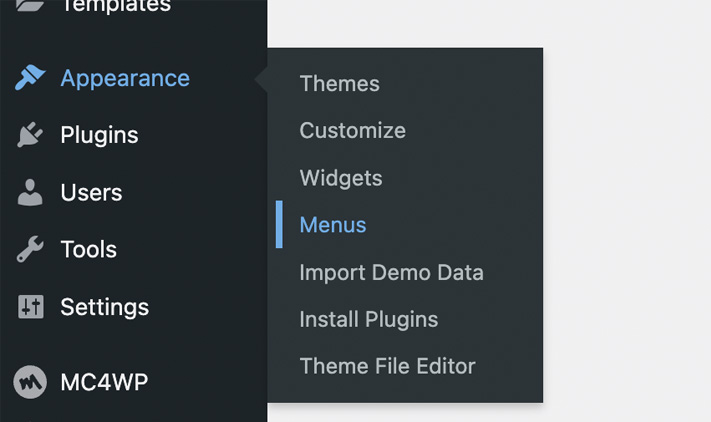
Task: Open the Plugins sidebar menu
Action: pyautogui.click(x=99, y=135)
